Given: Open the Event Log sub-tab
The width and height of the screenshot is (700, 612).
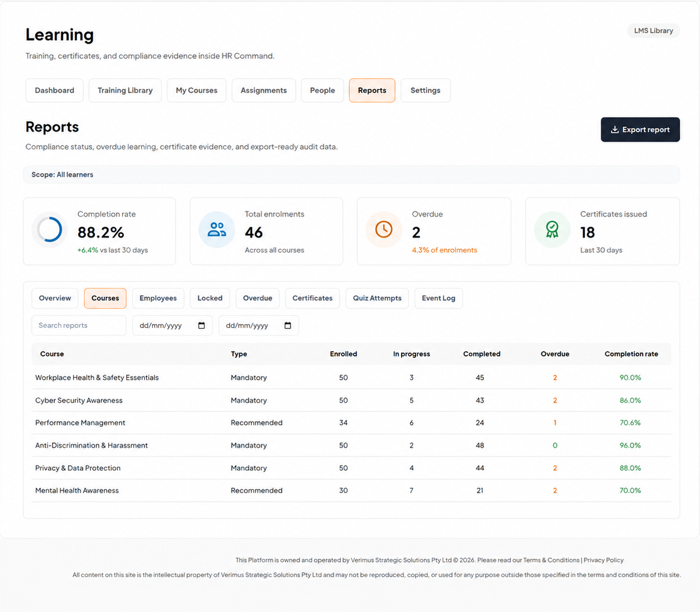Looking at the screenshot, I should point(438,298).
